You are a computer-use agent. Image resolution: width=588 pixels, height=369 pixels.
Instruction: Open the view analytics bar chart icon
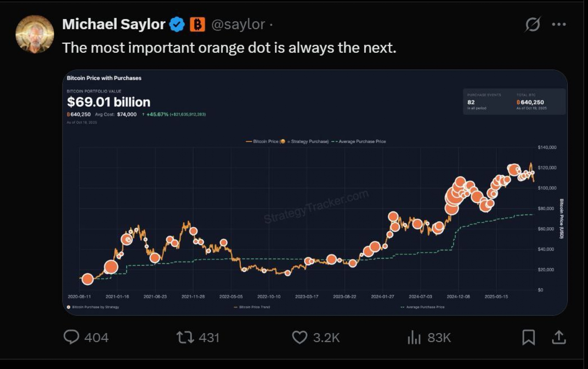tap(414, 337)
